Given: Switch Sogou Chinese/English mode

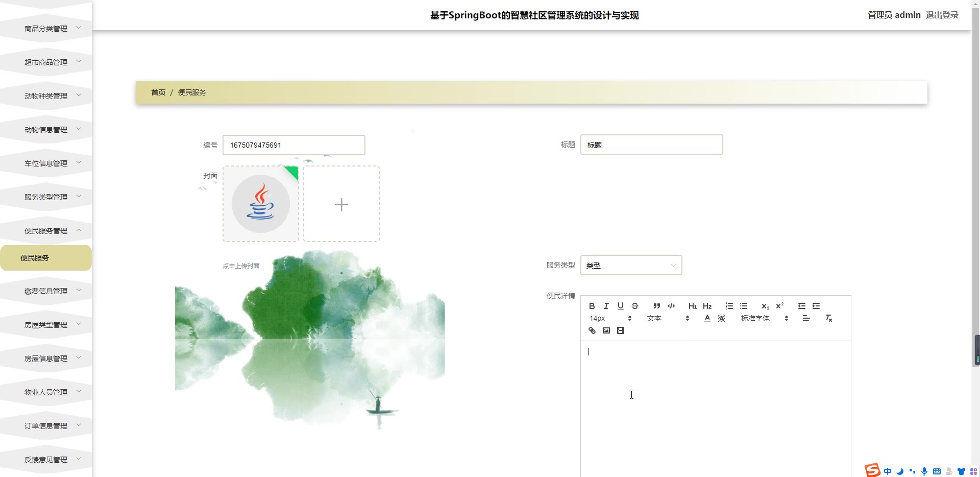Looking at the screenshot, I should point(888,471).
